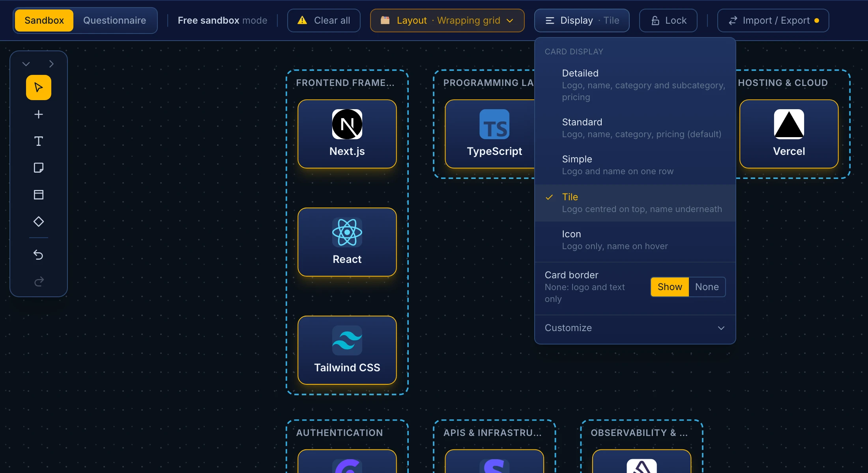Viewport: 868px width, 473px height.
Task: Click the Vercel triangle logo
Action: (789, 124)
